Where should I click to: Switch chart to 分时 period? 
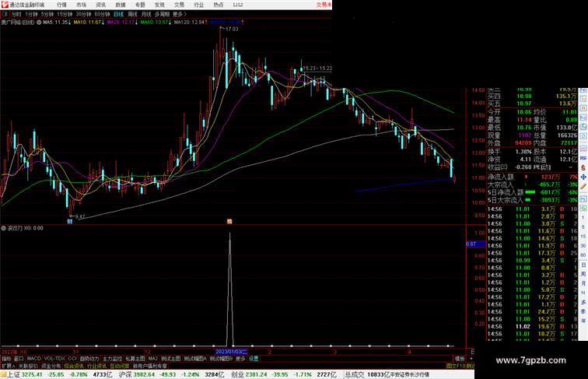pyautogui.click(x=16, y=14)
